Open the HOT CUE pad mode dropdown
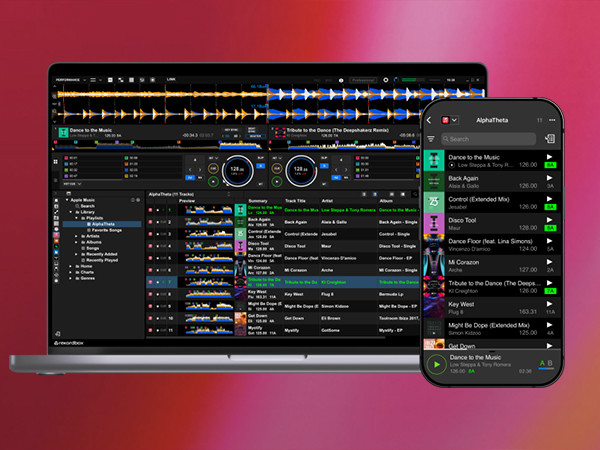 point(73,184)
